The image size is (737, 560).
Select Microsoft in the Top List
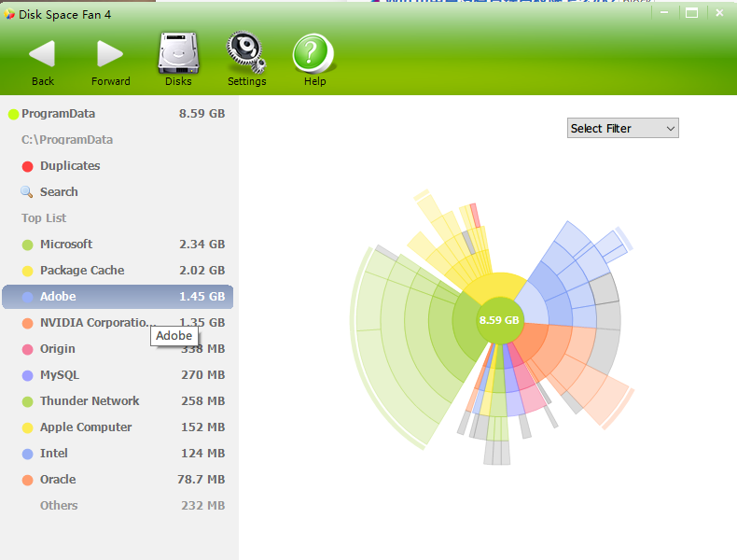click(66, 245)
